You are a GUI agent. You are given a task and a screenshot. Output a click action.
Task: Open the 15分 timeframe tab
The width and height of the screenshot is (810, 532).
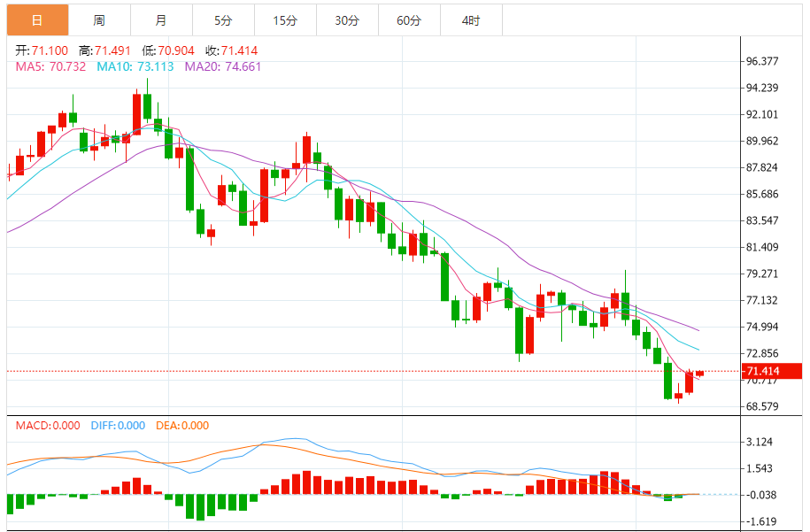[x=285, y=20]
